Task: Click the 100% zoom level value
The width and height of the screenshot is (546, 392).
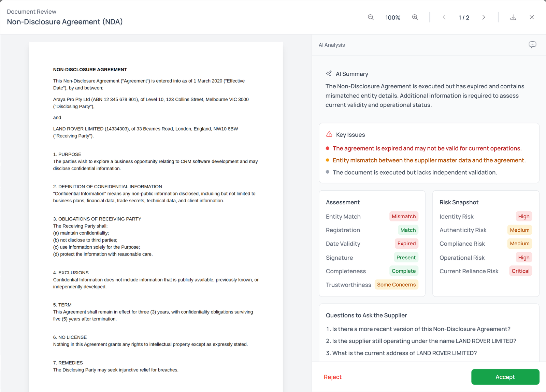Action: [393, 18]
